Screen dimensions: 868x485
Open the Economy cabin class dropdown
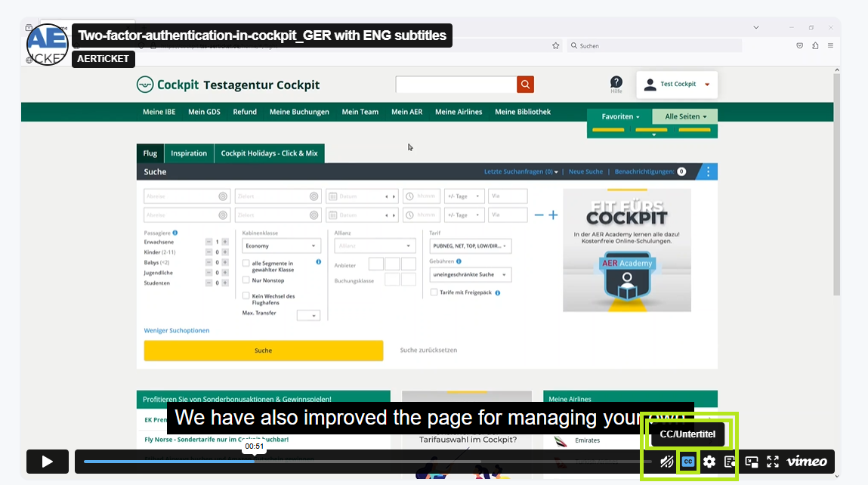tap(282, 246)
